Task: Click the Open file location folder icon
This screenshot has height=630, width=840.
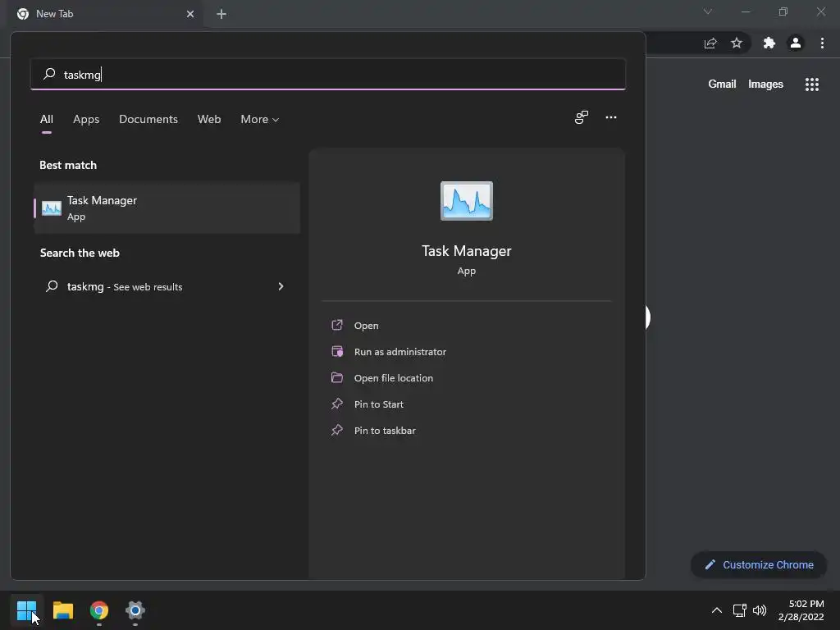Action: pyautogui.click(x=337, y=377)
